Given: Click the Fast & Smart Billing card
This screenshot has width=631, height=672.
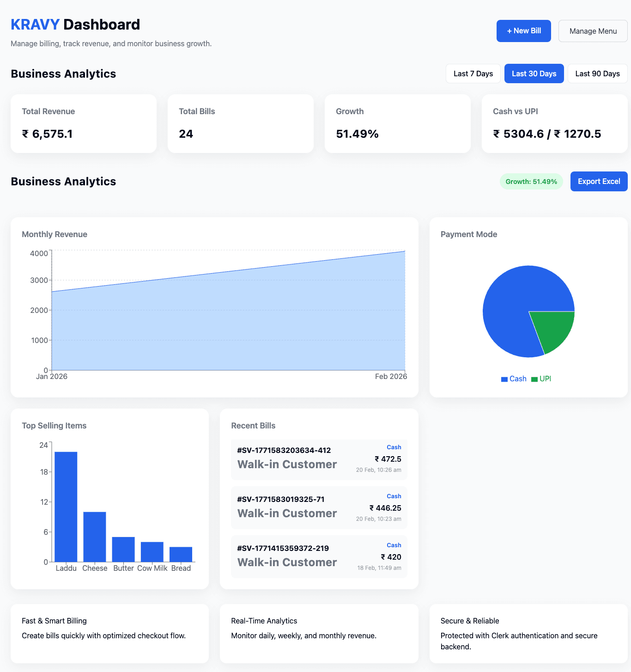Looking at the screenshot, I should click(x=109, y=634).
